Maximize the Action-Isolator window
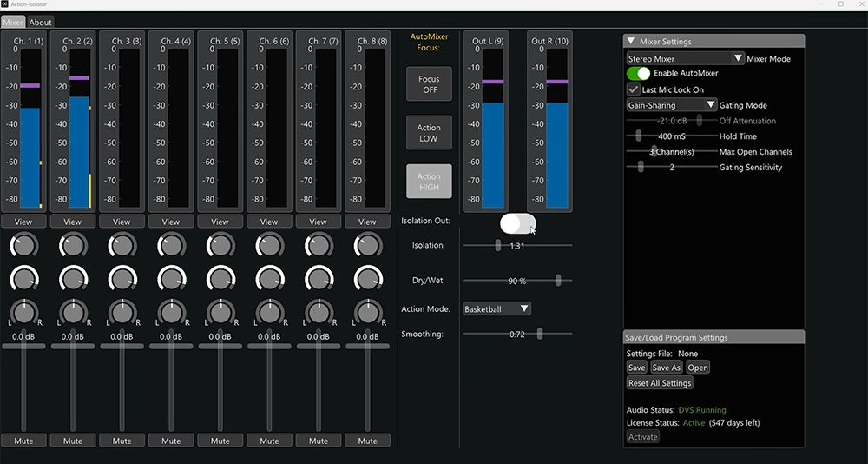The height and width of the screenshot is (464, 868). click(841, 4)
